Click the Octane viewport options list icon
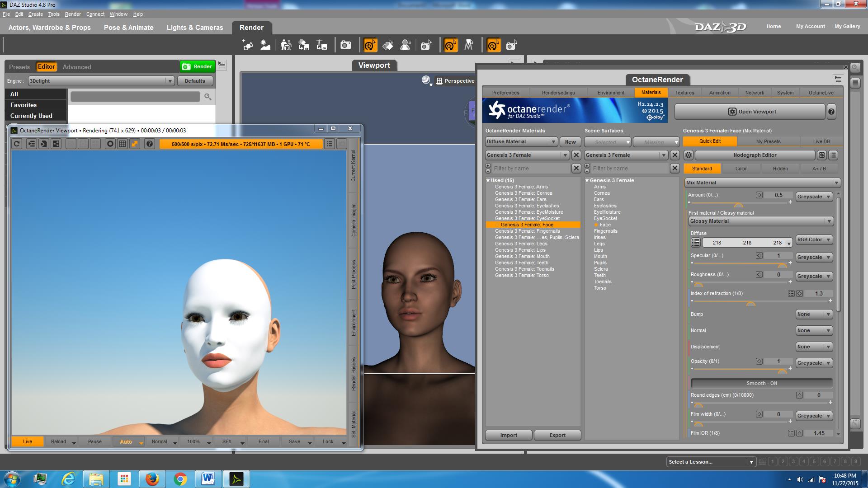 click(330, 144)
